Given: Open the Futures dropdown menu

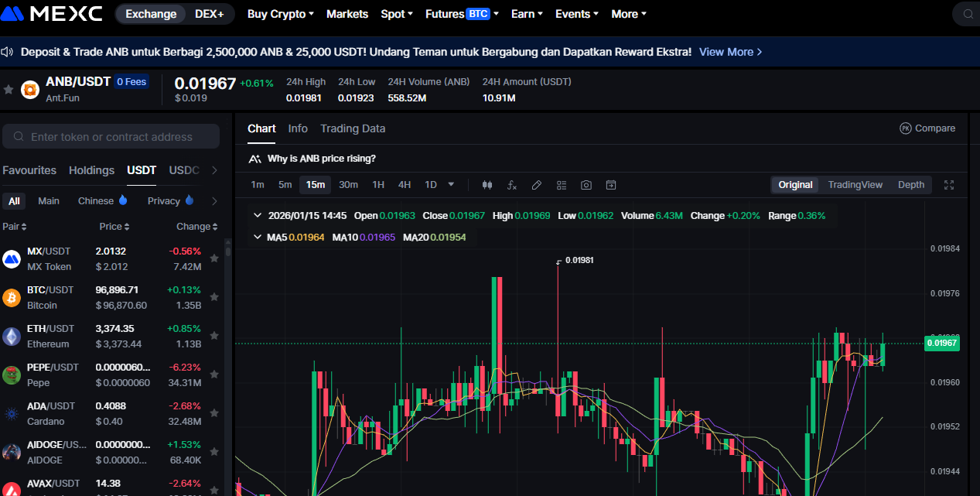Looking at the screenshot, I should point(462,14).
